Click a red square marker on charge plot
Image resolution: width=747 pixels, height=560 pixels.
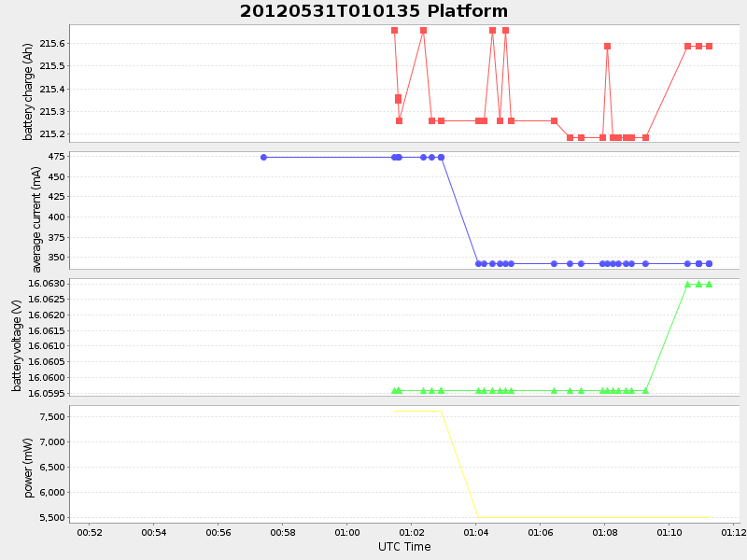pos(394,30)
